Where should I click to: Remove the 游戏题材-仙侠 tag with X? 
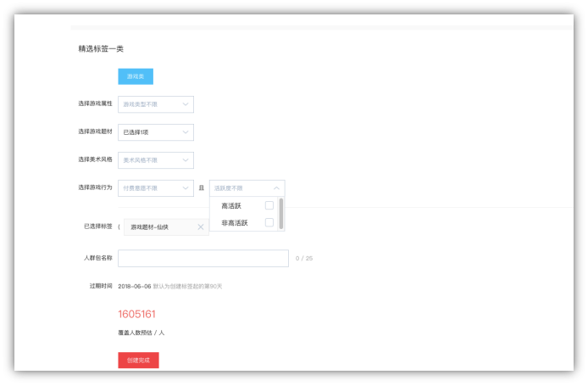[200, 227]
